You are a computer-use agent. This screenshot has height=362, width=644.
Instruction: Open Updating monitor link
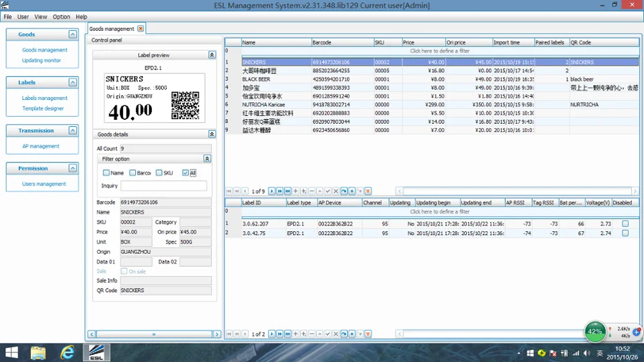click(41, 61)
